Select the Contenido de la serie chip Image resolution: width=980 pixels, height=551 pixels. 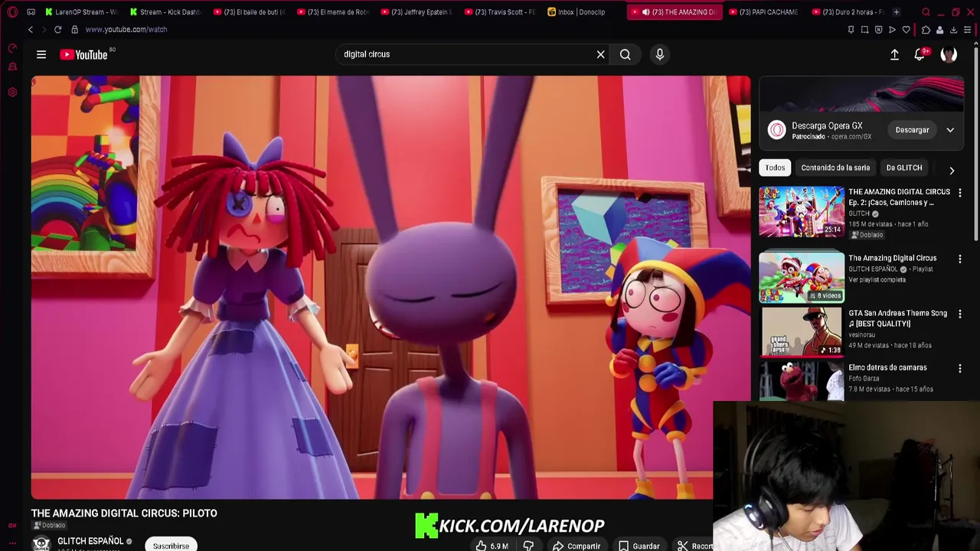[835, 168]
